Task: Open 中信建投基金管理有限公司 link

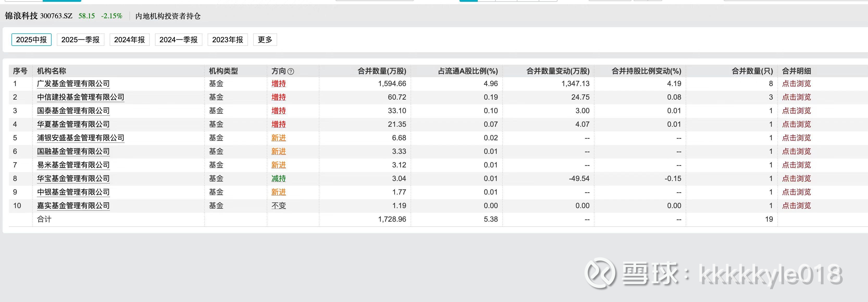Action: [80, 97]
